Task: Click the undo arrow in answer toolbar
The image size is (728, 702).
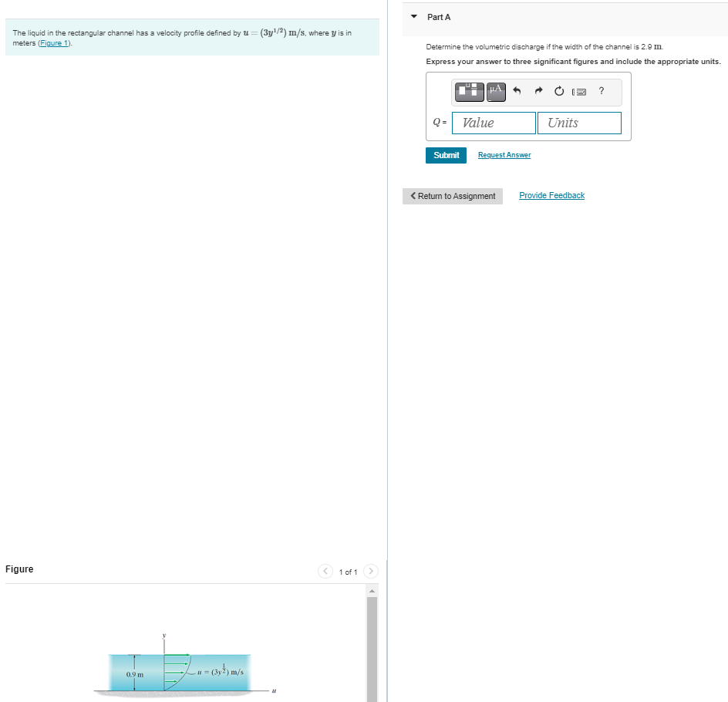Action: (x=517, y=91)
